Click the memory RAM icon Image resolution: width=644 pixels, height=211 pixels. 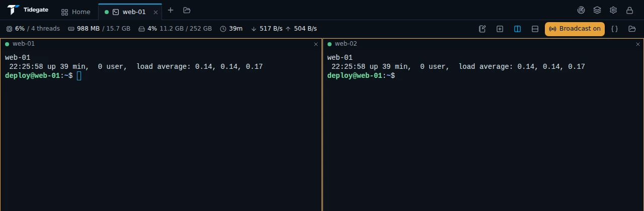point(71,29)
